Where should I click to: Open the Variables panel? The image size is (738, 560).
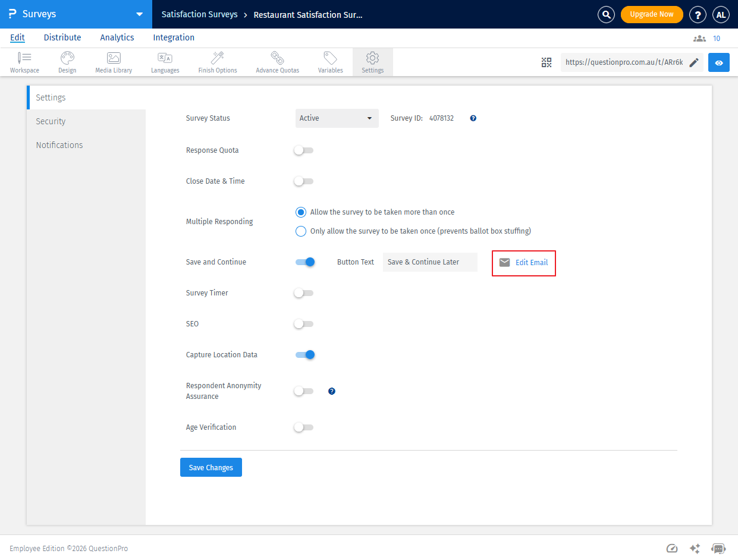pyautogui.click(x=330, y=62)
